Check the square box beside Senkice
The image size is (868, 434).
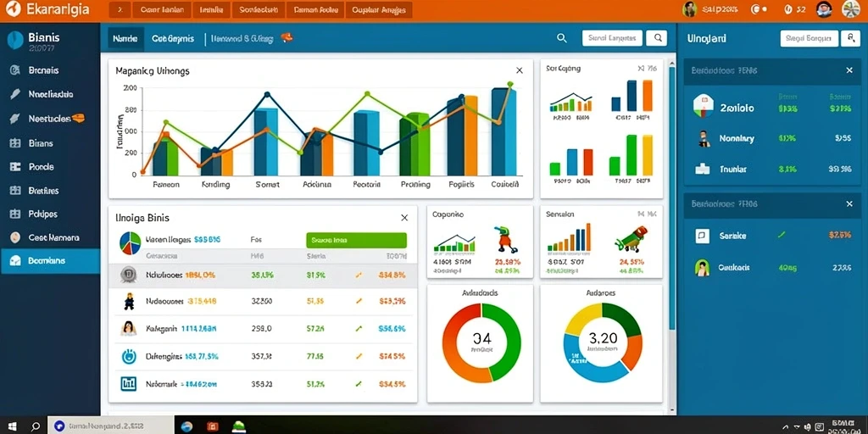[702, 236]
